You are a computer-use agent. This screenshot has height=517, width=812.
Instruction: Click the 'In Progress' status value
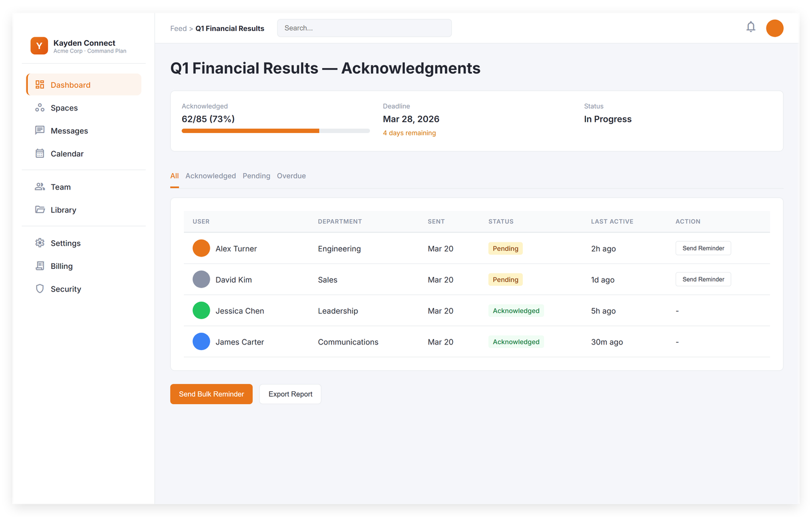click(x=608, y=119)
